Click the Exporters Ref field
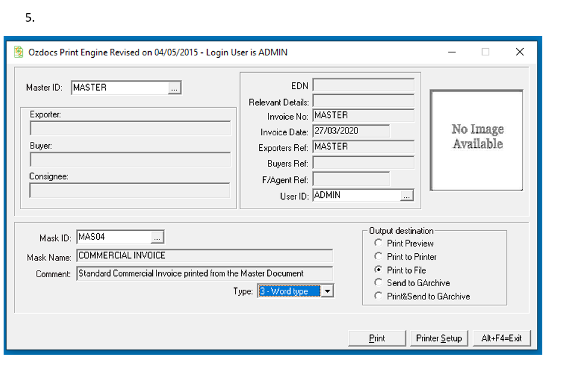Screen dimensions: 573x392 click(x=364, y=147)
